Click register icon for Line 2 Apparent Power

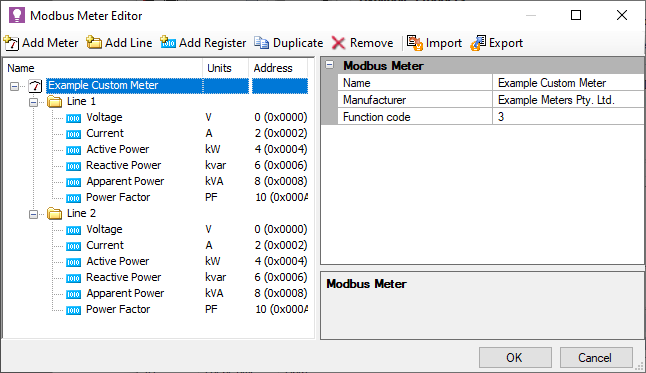click(x=73, y=294)
